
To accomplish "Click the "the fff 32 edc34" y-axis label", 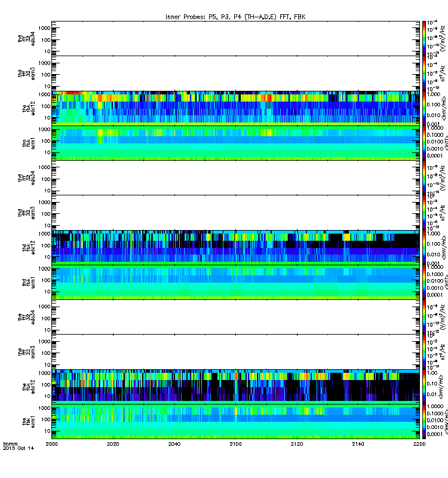I will [x=26, y=317].
